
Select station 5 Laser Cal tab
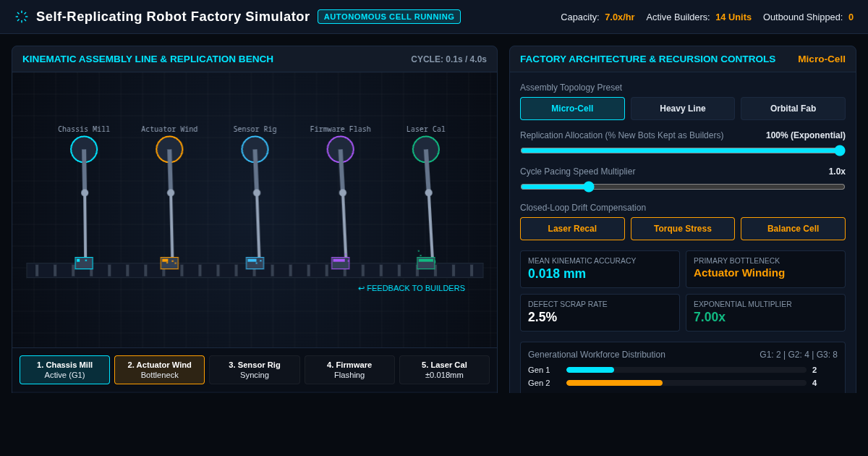444,370
